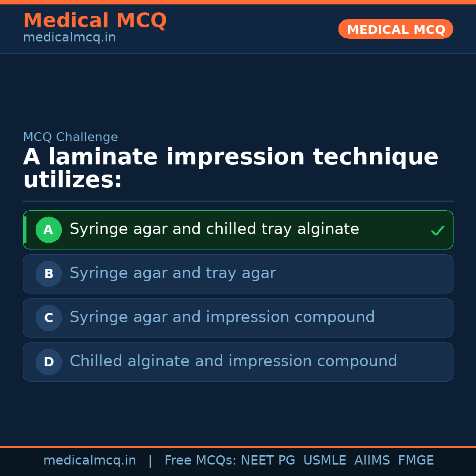Click AIIMS in the footer
The width and height of the screenshot is (476, 476).
pyautogui.click(x=372, y=461)
